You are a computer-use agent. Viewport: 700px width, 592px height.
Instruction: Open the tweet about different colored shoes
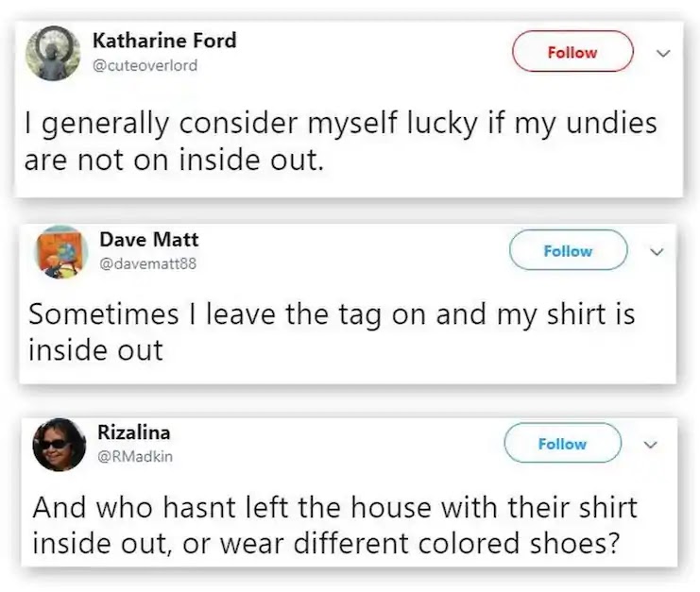point(335,526)
